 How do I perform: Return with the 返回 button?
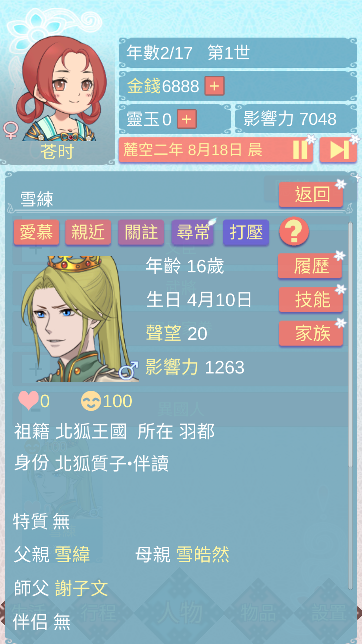click(311, 195)
